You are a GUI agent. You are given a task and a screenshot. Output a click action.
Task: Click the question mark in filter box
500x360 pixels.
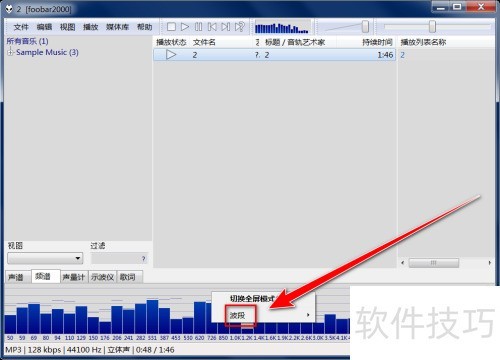click(x=143, y=259)
